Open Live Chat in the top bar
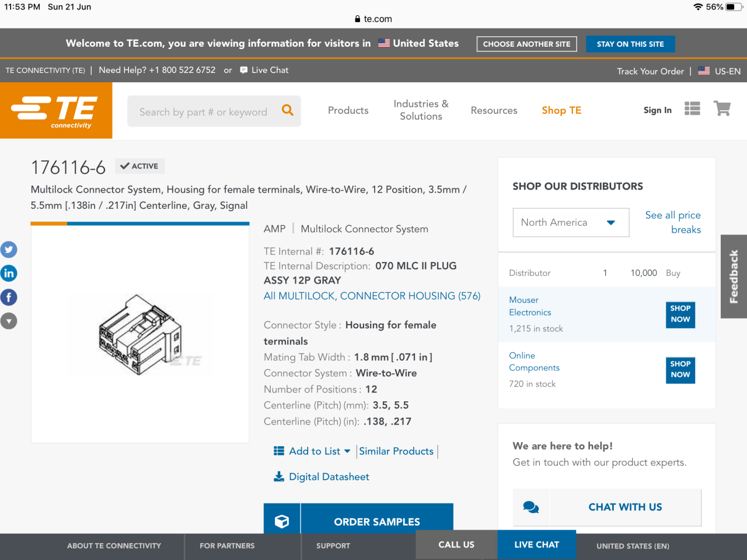Viewport: 747px width, 560px height. click(x=270, y=70)
